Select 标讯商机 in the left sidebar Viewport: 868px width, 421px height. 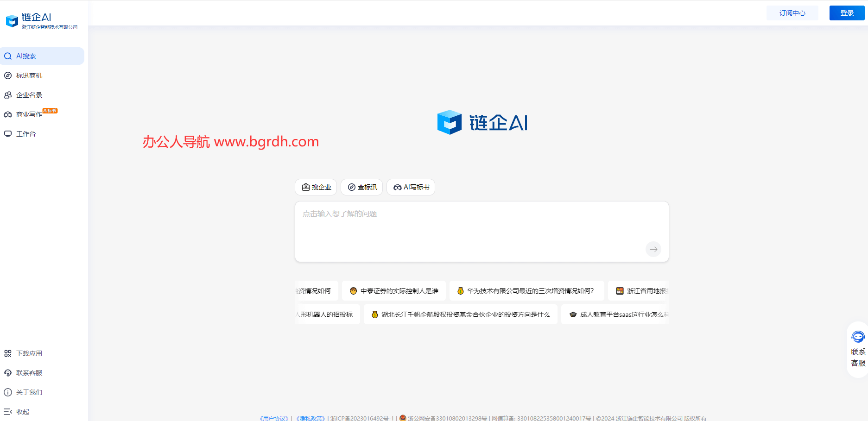[29, 75]
